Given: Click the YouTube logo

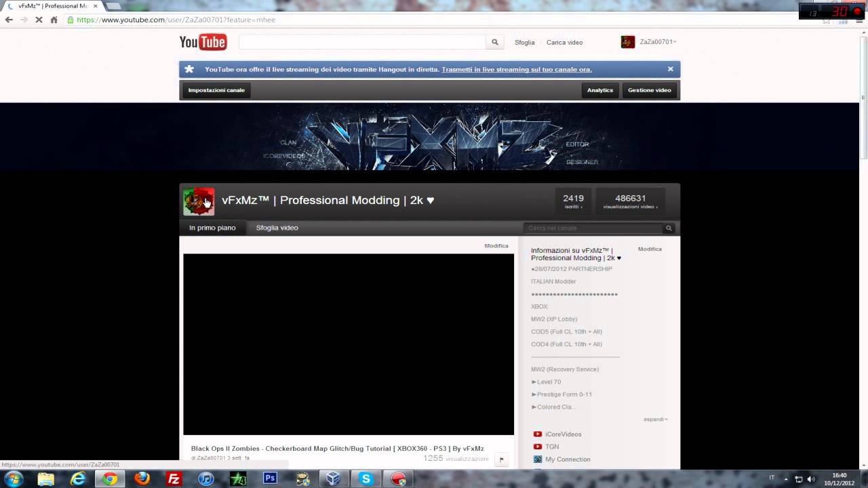Looking at the screenshot, I should (203, 42).
